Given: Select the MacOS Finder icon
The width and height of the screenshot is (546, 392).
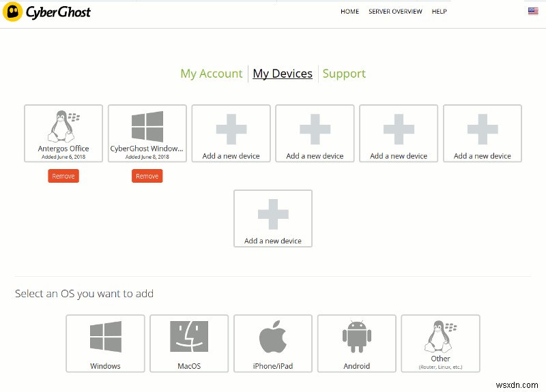Looking at the screenshot, I should (189, 337).
